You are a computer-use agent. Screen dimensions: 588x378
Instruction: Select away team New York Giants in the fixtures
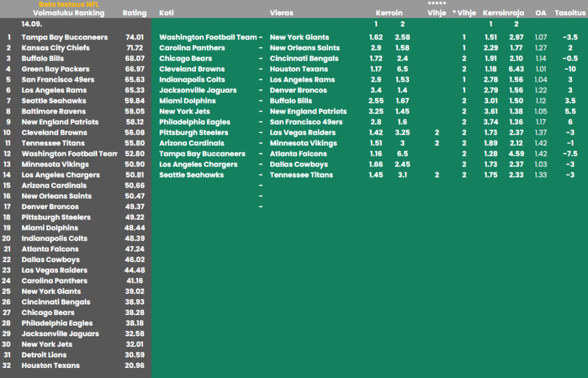[299, 37]
